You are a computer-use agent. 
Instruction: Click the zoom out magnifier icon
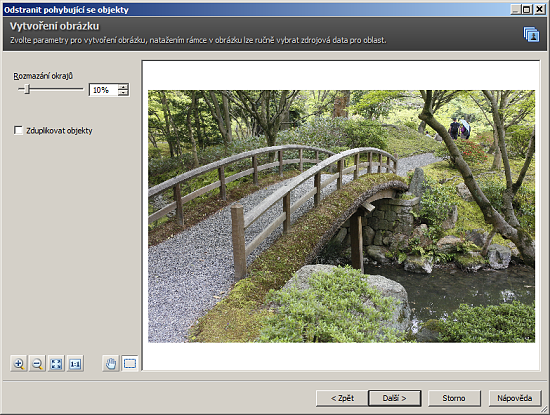[37, 363]
